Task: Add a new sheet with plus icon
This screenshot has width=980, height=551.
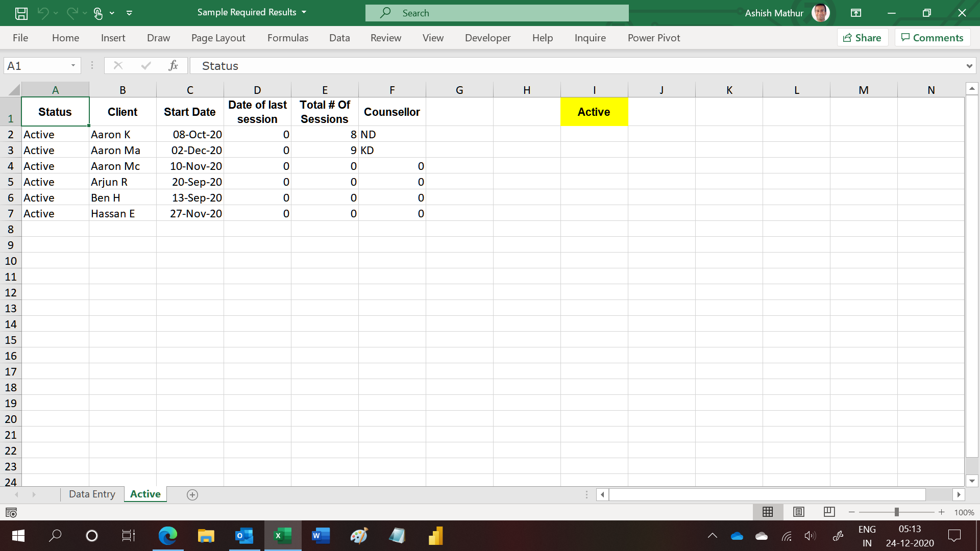Action: coord(192,494)
